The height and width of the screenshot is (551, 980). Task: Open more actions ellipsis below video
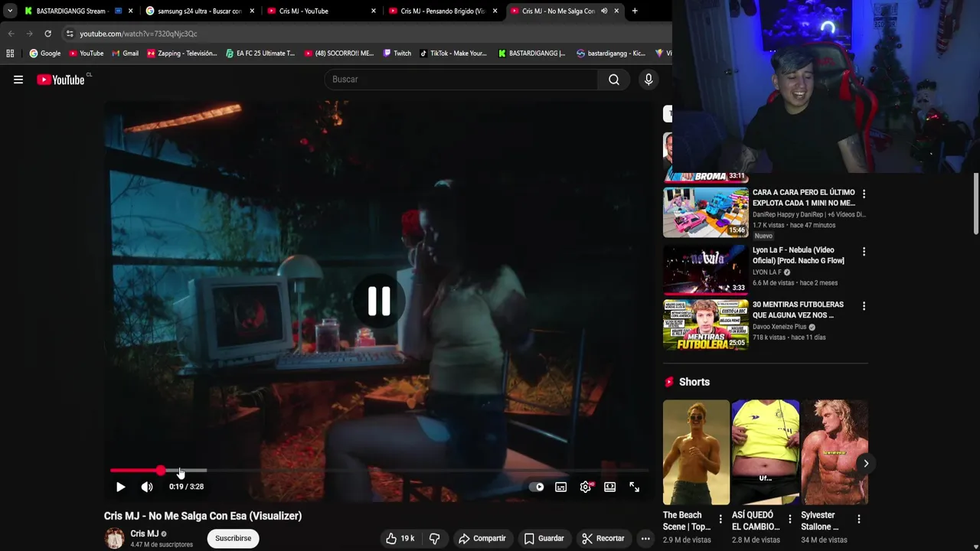(x=645, y=539)
